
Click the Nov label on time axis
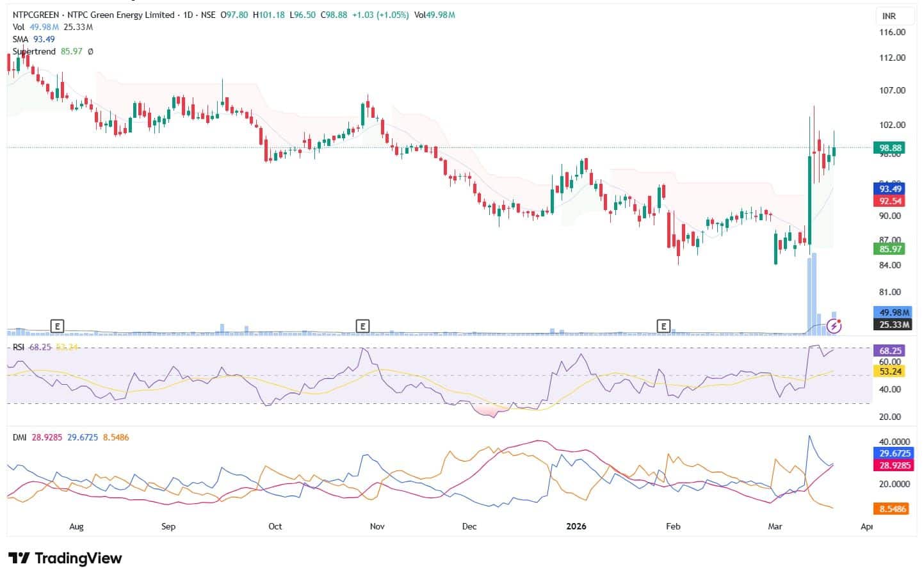point(377,527)
